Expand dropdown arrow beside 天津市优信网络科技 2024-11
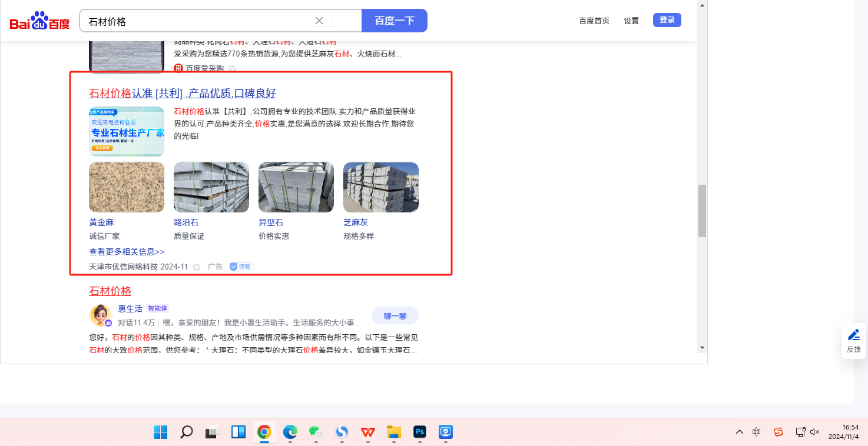 click(197, 267)
